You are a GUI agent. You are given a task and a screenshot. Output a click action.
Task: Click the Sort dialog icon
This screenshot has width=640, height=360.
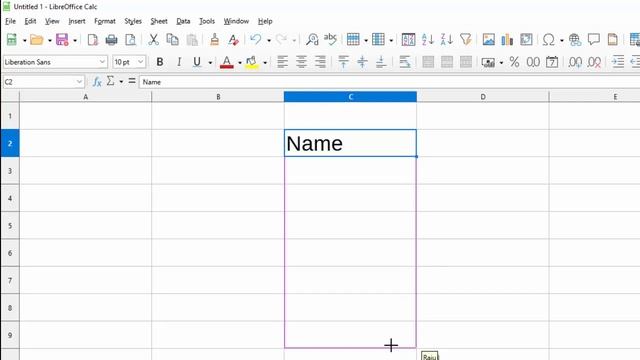(408, 40)
